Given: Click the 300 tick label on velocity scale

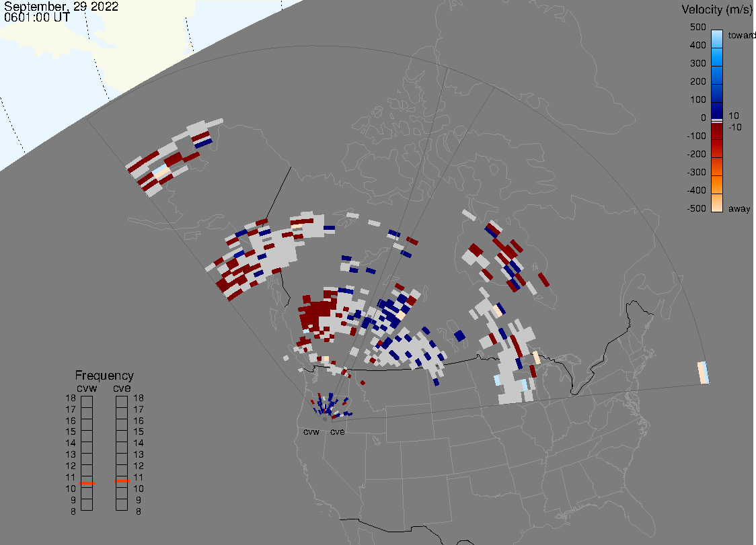Looking at the screenshot, I should pos(697,63).
